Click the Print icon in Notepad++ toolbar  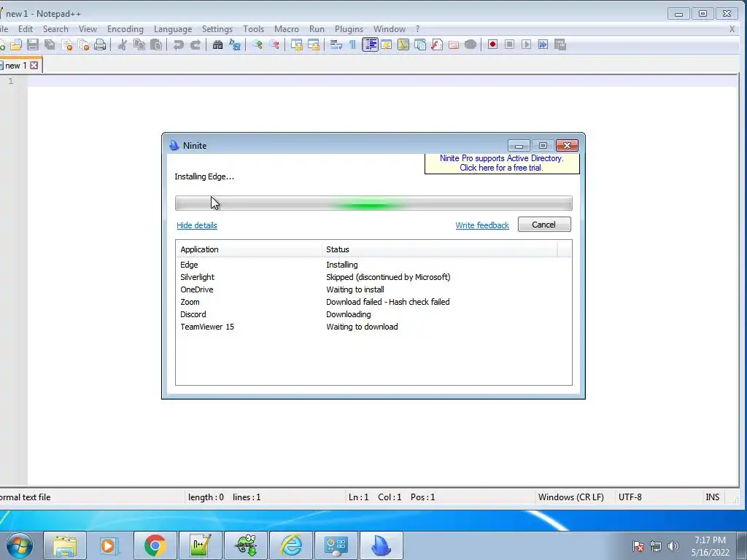coord(100,44)
